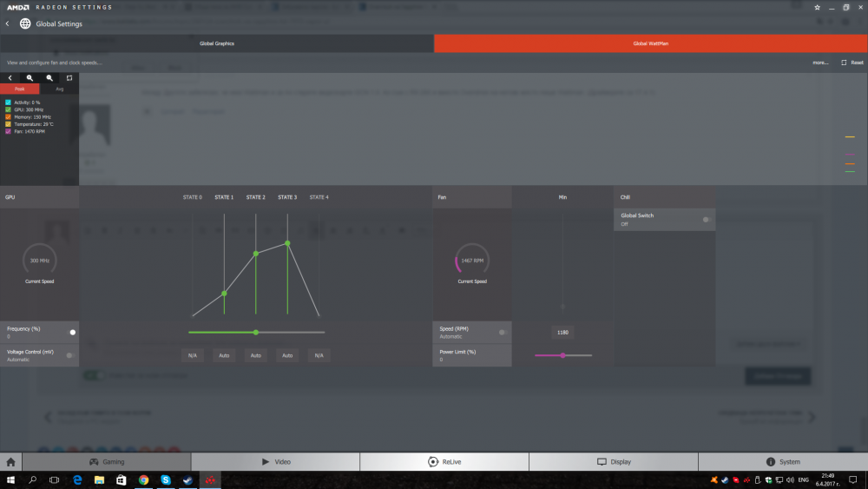Select the Peak histogram tab
This screenshot has height=489, width=868.
pyautogui.click(x=20, y=89)
